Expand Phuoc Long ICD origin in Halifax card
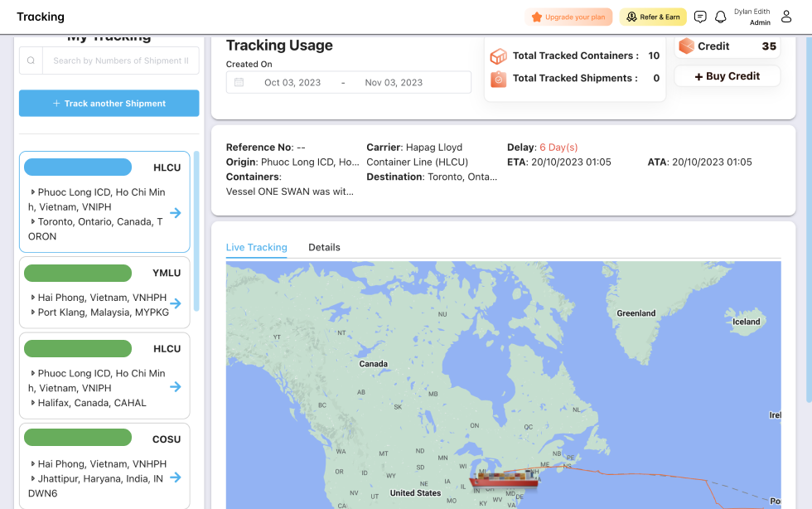 coord(32,373)
